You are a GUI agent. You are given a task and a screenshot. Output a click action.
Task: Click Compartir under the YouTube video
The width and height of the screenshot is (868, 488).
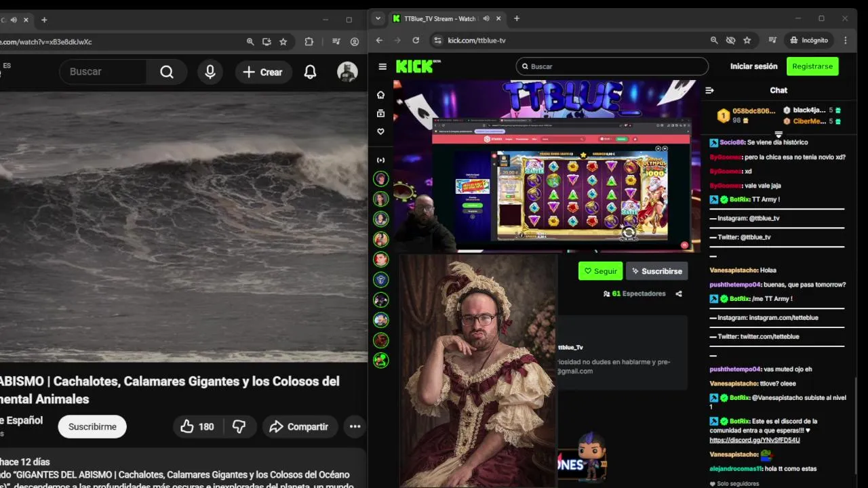tap(299, 426)
